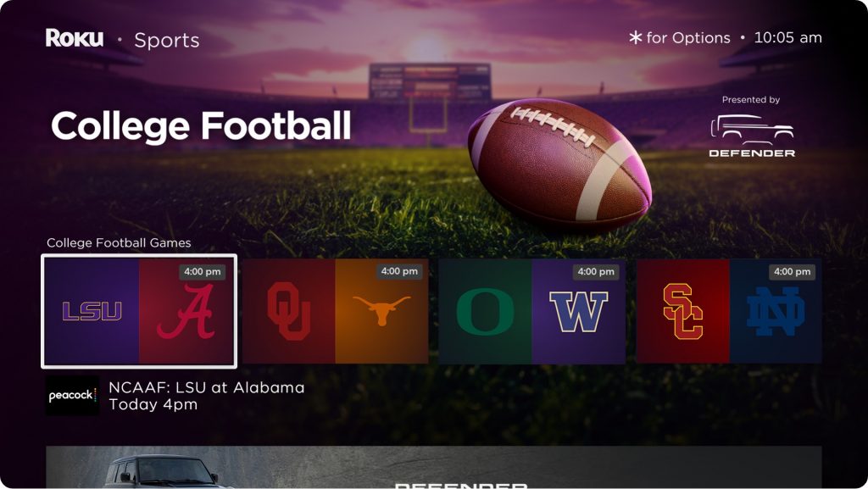Click the 4:00 pm badge on Oklahoma-Texas card
Image resolution: width=868 pixels, height=489 pixels.
(x=398, y=271)
